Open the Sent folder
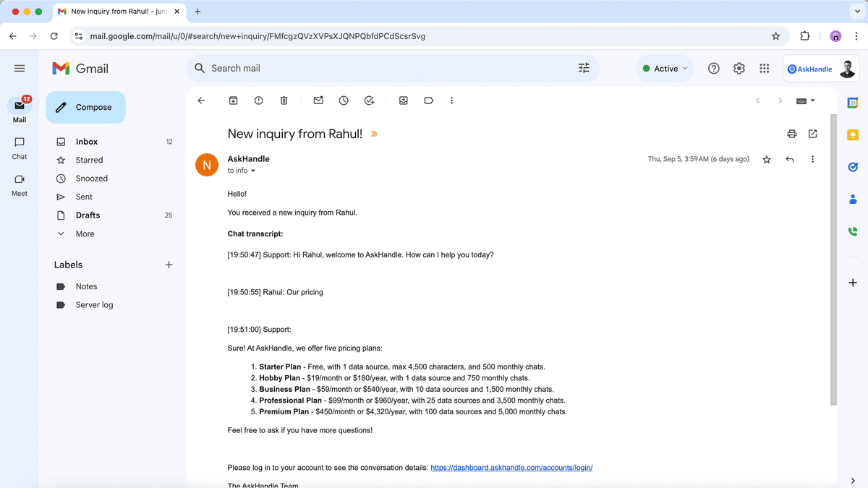 coord(84,197)
